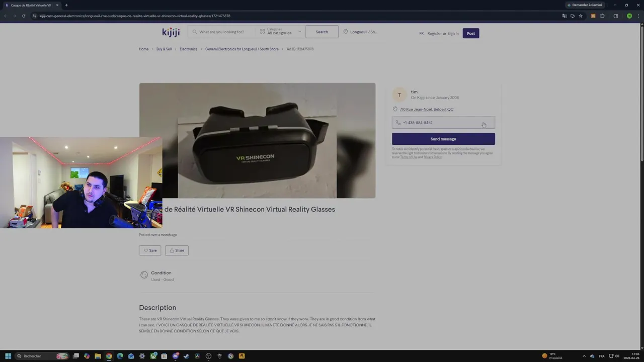The width and height of the screenshot is (644, 362).
Task: Open Buy & Sell breadcrumb
Action: click(164, 49)
